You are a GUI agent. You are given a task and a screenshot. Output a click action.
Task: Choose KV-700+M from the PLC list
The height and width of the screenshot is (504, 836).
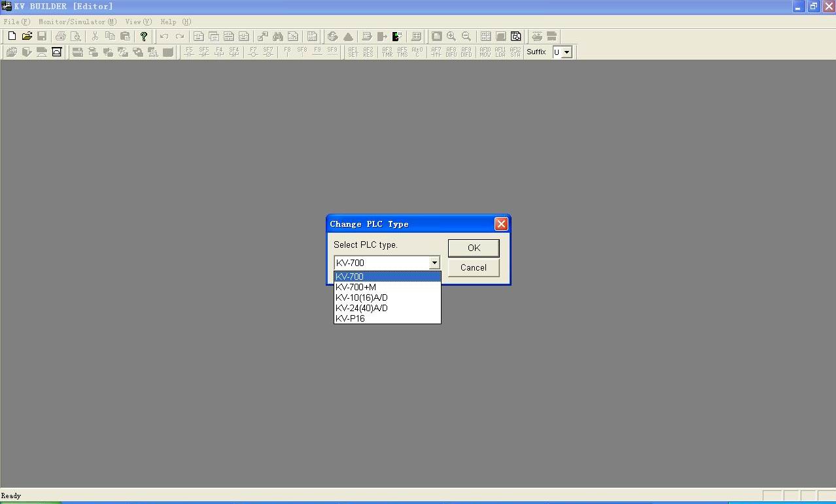tap(357, 287)
